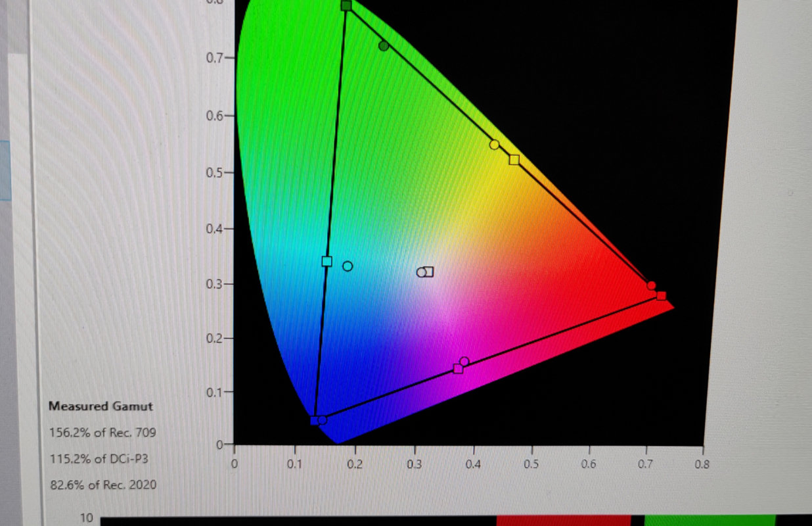Click the blue target square marker
Viewport: 812px width, 526px height.
pos(314,420)
